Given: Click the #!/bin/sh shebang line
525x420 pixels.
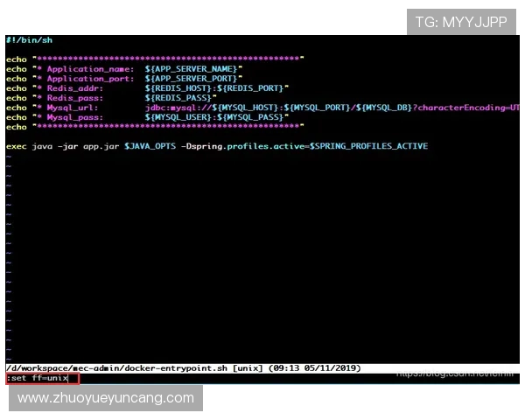Looking at the screenshot, I should point(27,40).
